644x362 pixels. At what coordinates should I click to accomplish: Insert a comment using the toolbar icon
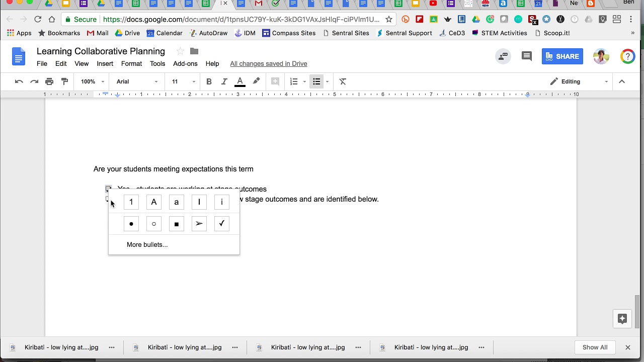(275, 81)
